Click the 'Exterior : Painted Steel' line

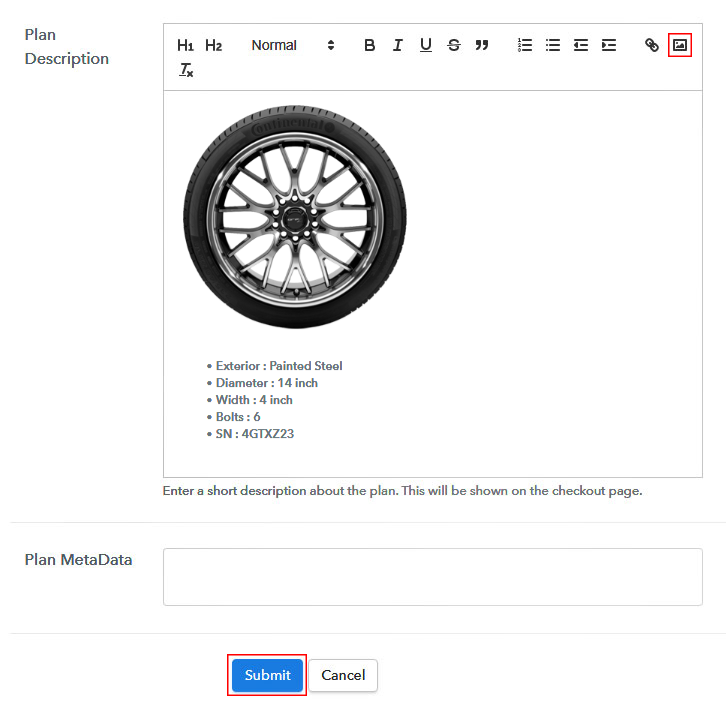279,366
